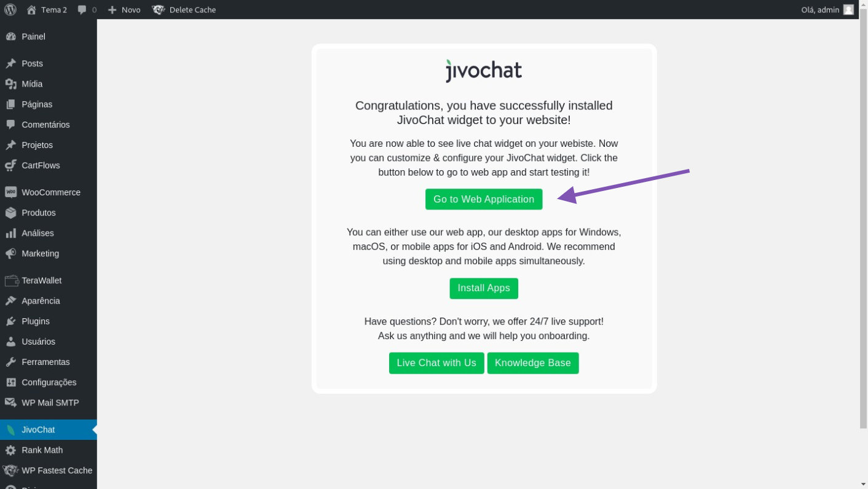Image resolution: width=868 pixels, height=489 pixels.
Task: Click the Comentários bubble icon in sidebar
Action: click(x=10, y=125)
